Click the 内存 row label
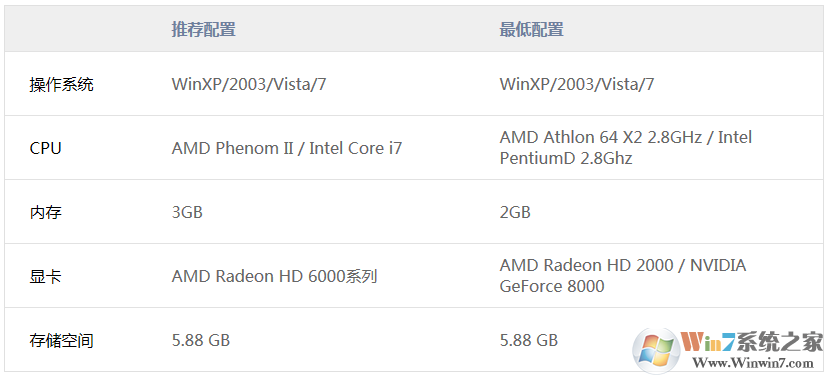The width and height of the screenshot is (830, 377). [46, 212]
